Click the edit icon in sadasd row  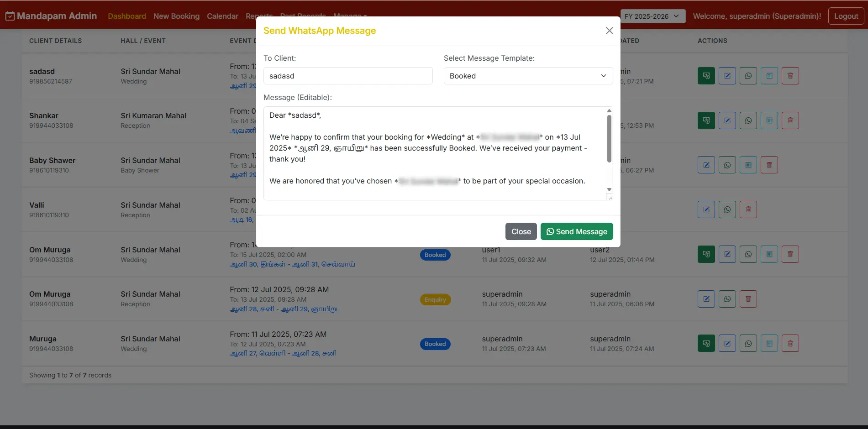tap(727, 76)
